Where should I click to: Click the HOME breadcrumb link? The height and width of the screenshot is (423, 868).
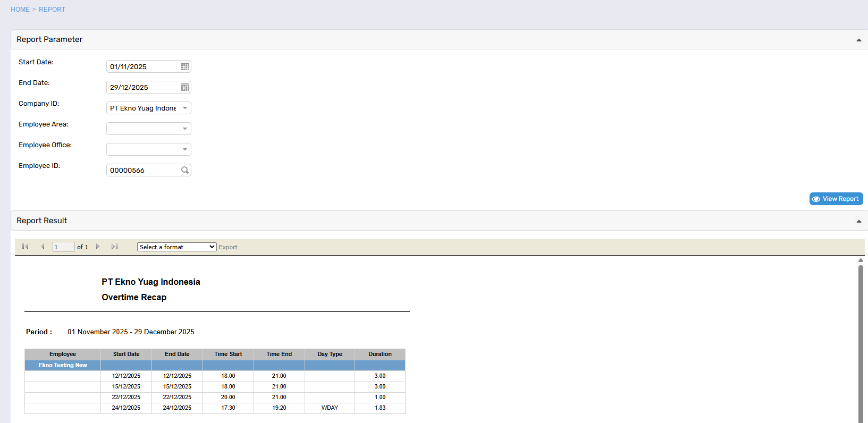coord(20,10)
